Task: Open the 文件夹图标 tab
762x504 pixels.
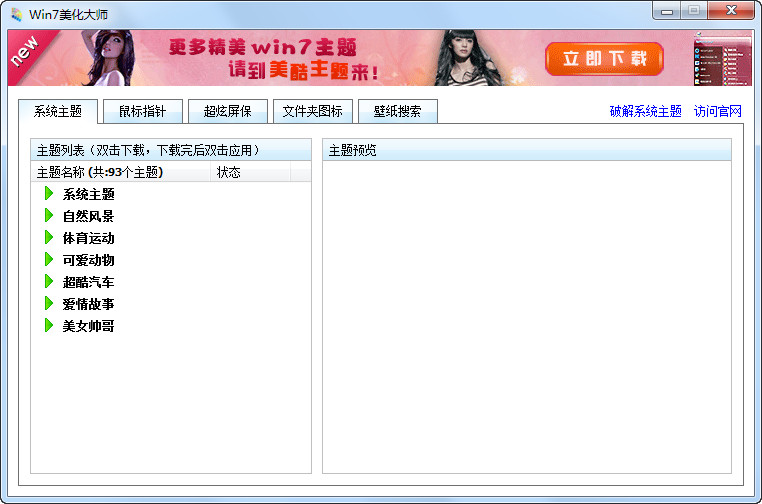Action: pos(312,111)
